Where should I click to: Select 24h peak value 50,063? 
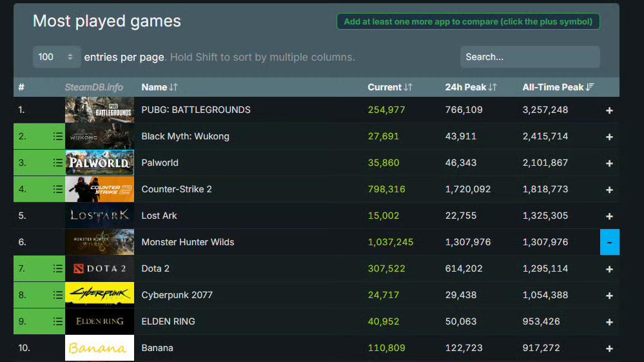click(x=461, y=321)
